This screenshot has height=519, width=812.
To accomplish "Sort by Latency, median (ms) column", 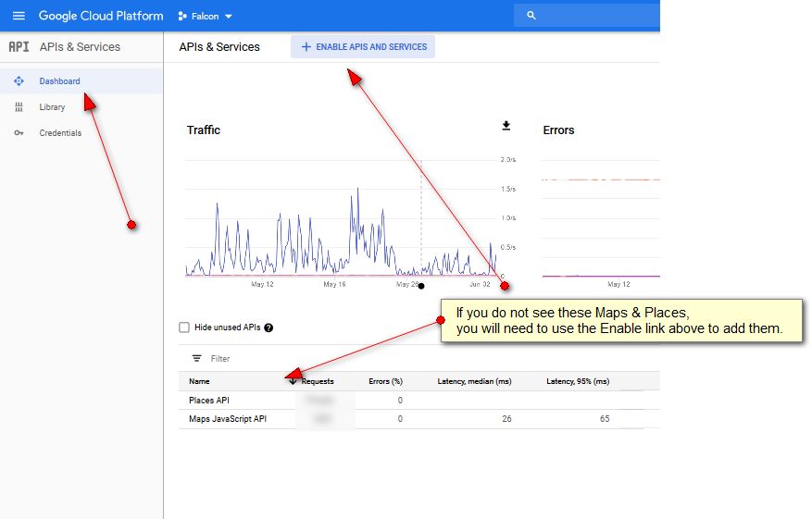I will pos(474,381).
